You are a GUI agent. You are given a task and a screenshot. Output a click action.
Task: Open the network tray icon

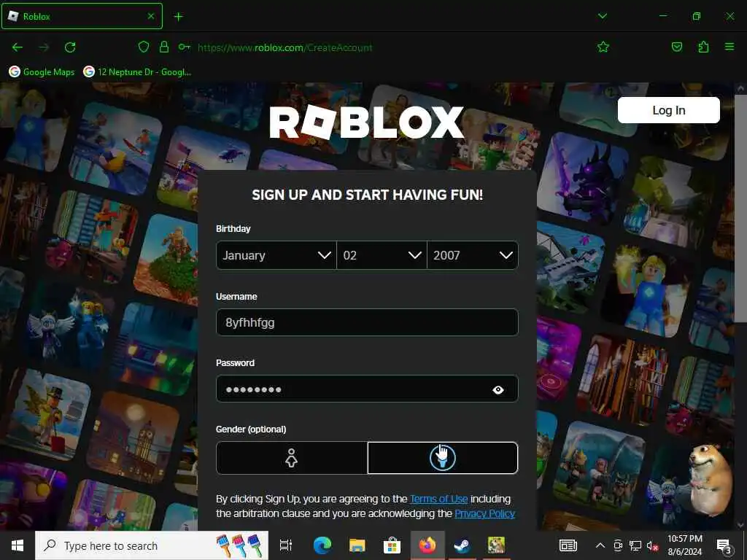[x=635, y=545]
